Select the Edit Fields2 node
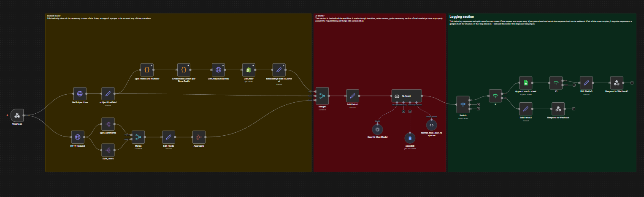The height and width of the screenshot is (197, 644). pos(525,109)
